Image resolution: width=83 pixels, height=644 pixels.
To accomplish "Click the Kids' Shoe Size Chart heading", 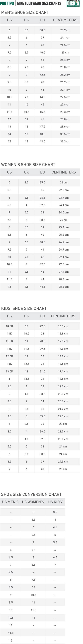I will pyautogui.click(x=24, y=308).
